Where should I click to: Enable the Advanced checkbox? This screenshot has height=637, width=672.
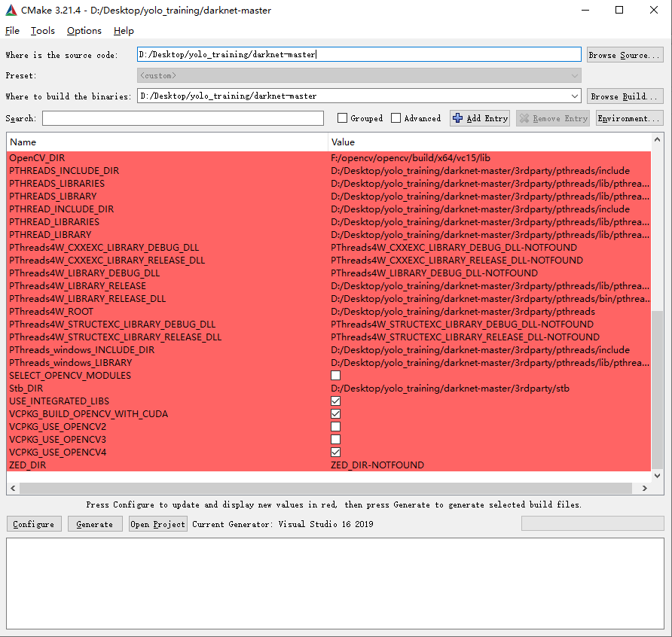(396, 118)
